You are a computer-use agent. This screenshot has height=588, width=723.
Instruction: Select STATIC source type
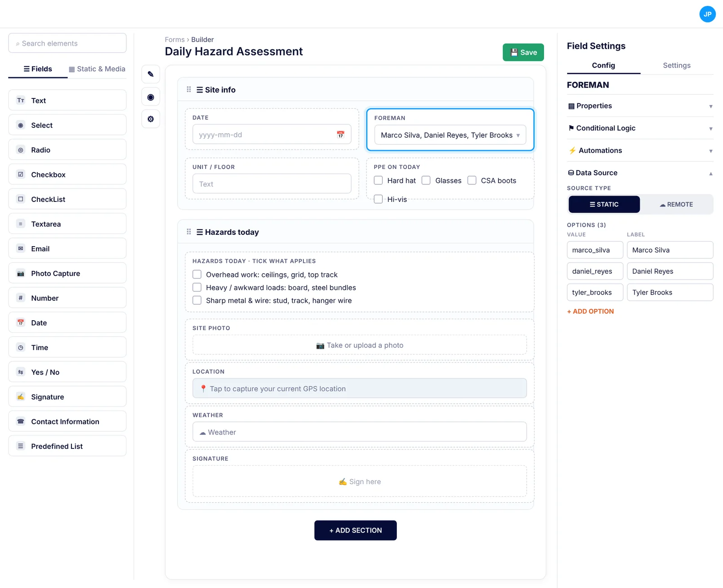(x=604, y=204)
